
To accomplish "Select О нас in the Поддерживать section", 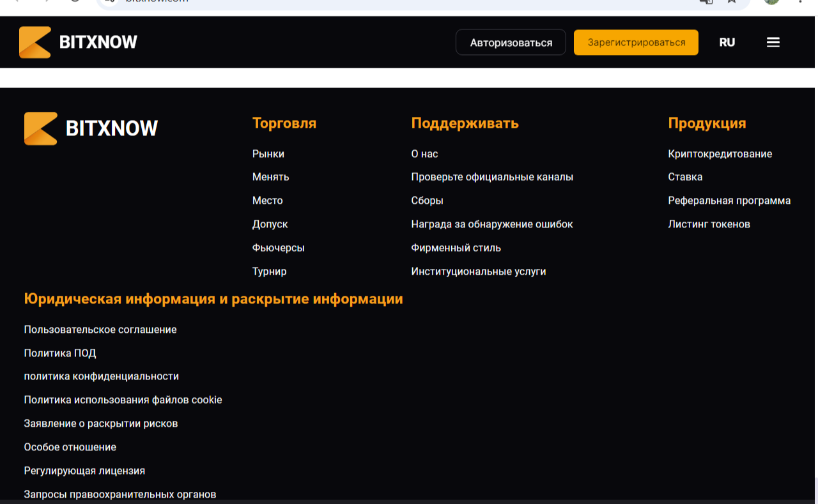I will click(x=424, y=153).
